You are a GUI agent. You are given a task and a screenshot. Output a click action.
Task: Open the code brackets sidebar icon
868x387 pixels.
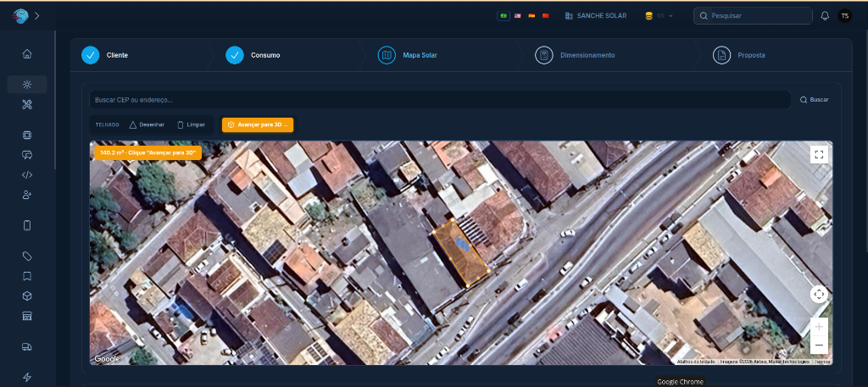point(27,174)
